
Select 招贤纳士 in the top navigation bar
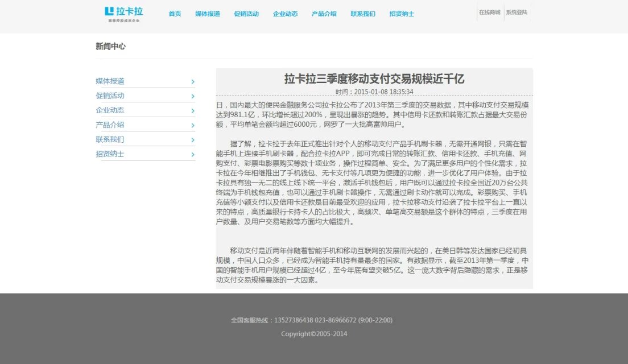point(402,14)
